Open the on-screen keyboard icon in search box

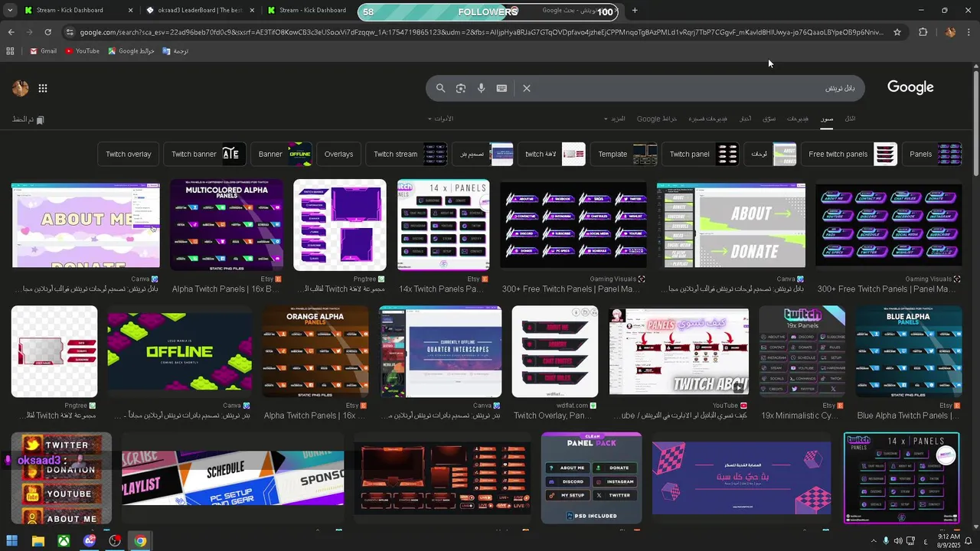501,88
